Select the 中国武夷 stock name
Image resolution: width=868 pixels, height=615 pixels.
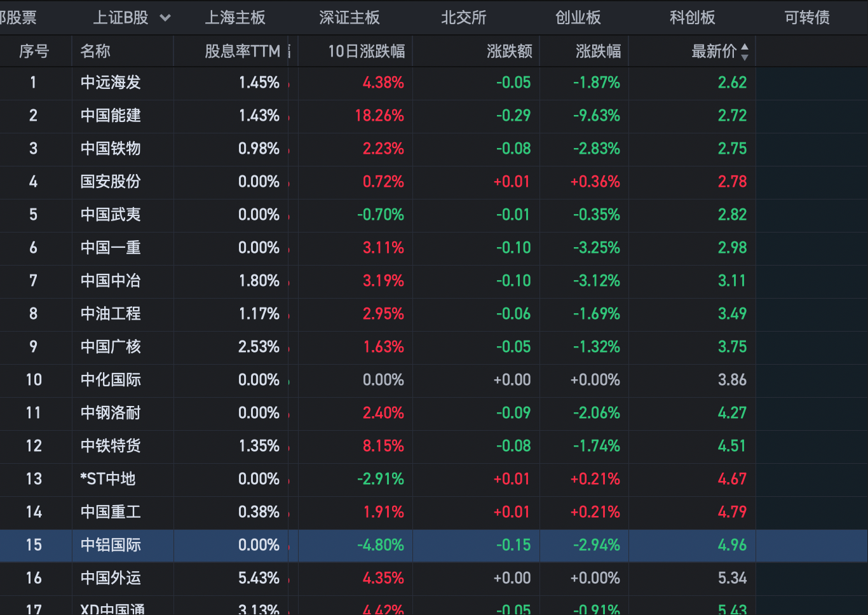(111, 215)
